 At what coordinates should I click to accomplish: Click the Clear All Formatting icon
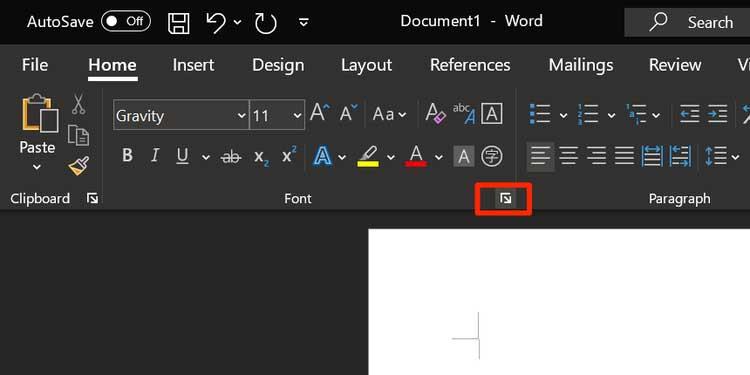435,115
